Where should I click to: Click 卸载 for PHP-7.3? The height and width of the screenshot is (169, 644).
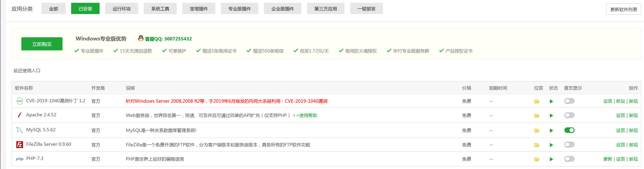click(x=633, y=159)
